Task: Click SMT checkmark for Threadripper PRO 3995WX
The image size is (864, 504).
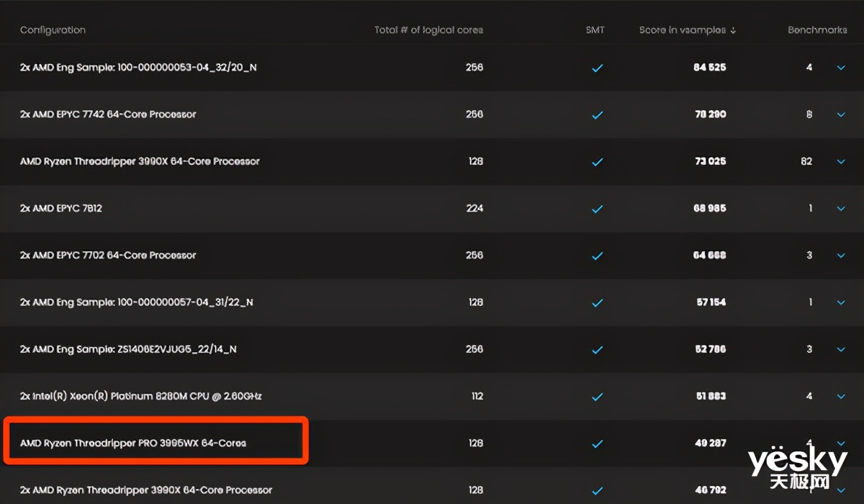Action: pos(597,444)
